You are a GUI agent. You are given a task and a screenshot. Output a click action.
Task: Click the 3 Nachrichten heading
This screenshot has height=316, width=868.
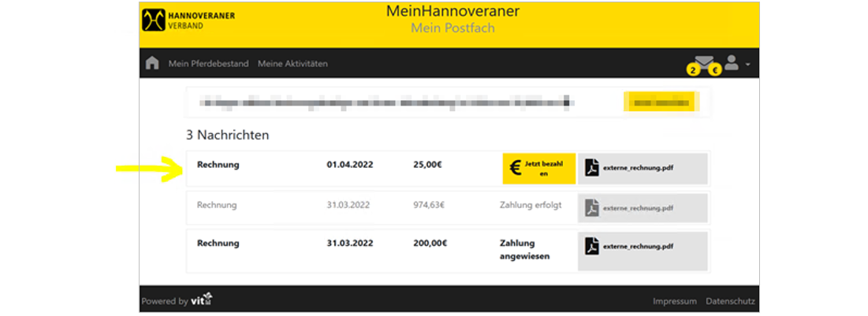click(228, 135)
